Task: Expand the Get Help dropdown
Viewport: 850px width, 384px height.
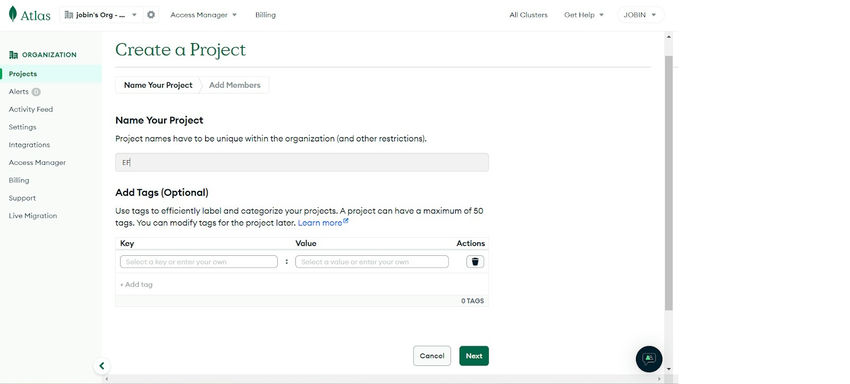Action: pyautogui.click(x=584, y=15)
